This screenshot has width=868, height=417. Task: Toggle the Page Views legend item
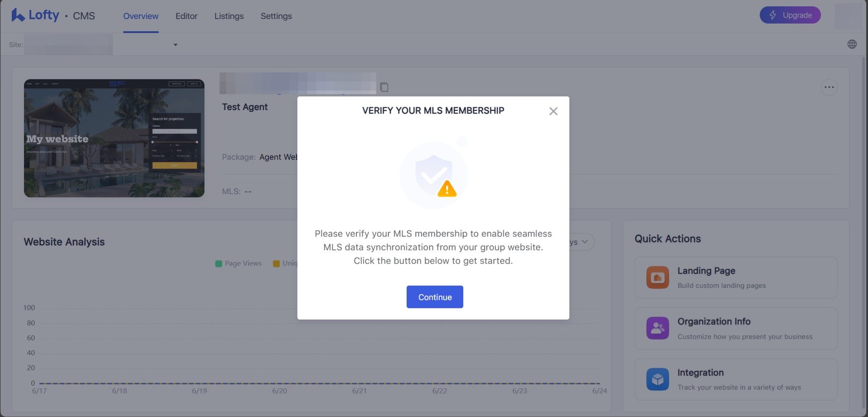(x=239, y=264)
